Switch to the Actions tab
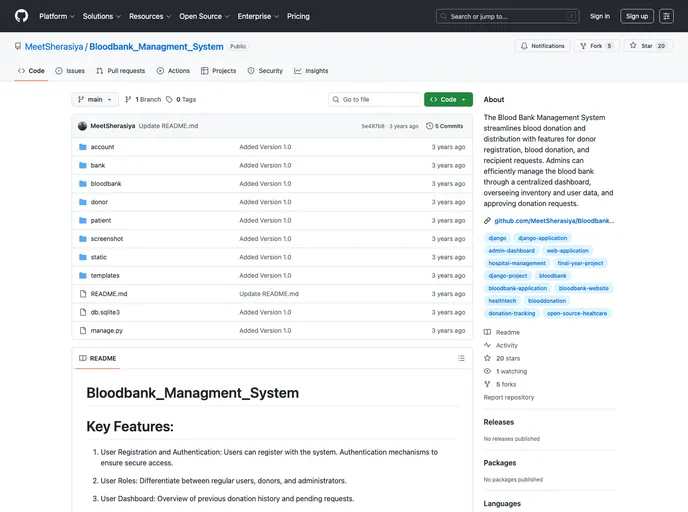Viewport: 688px width, 512px height. (173, 71)
